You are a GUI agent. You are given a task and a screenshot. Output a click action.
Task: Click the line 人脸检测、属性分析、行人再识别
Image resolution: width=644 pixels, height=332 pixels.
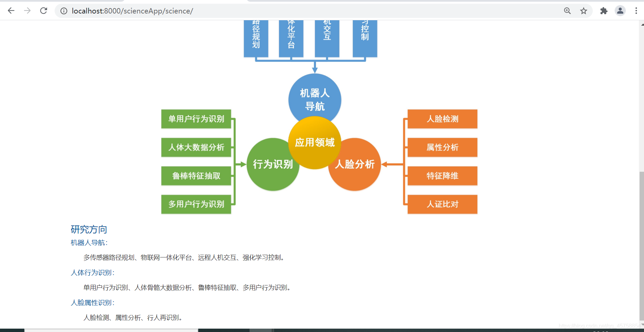pyautogui.click(x=134, y=317)
